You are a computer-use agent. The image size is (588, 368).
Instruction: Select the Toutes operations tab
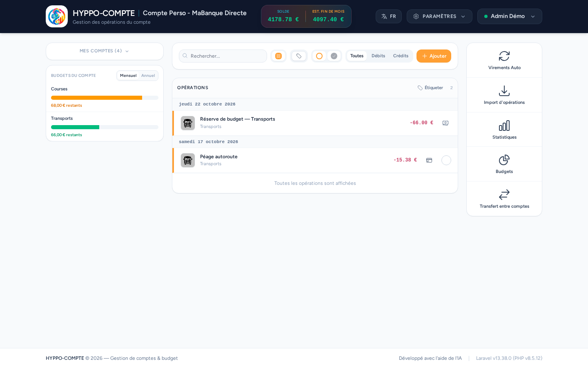(x=357, y=56)
